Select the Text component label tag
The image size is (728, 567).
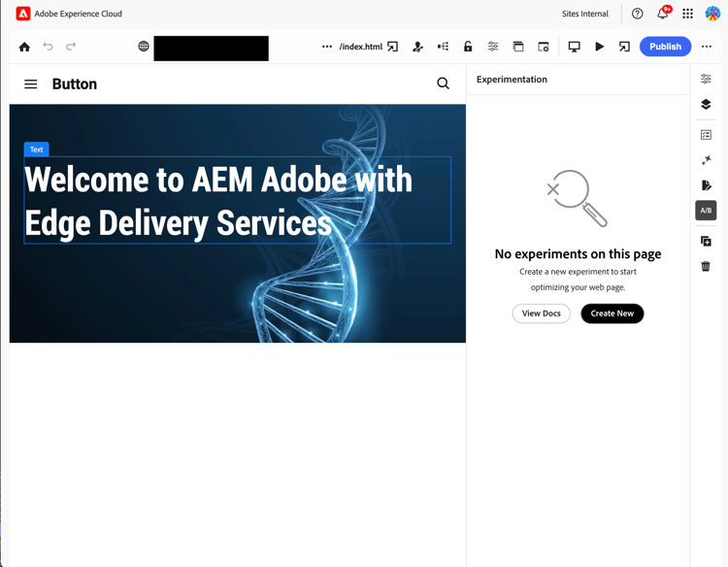[36, 150]
